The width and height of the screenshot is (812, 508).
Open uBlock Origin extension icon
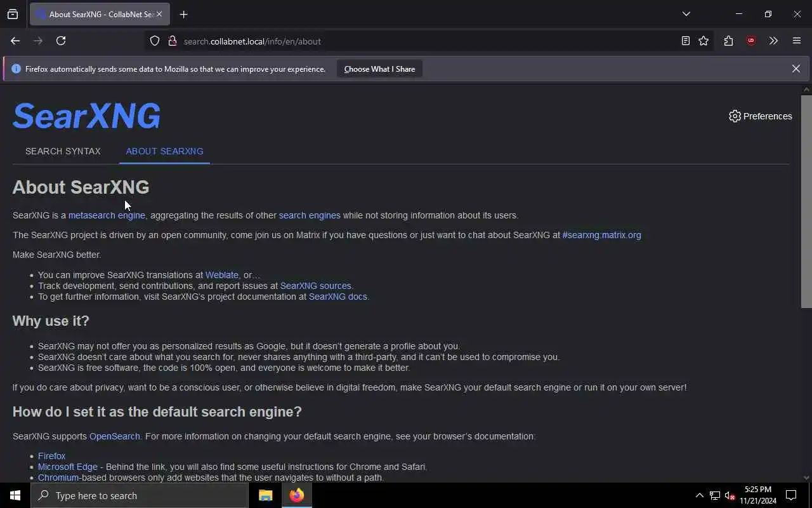click(751, 41)
